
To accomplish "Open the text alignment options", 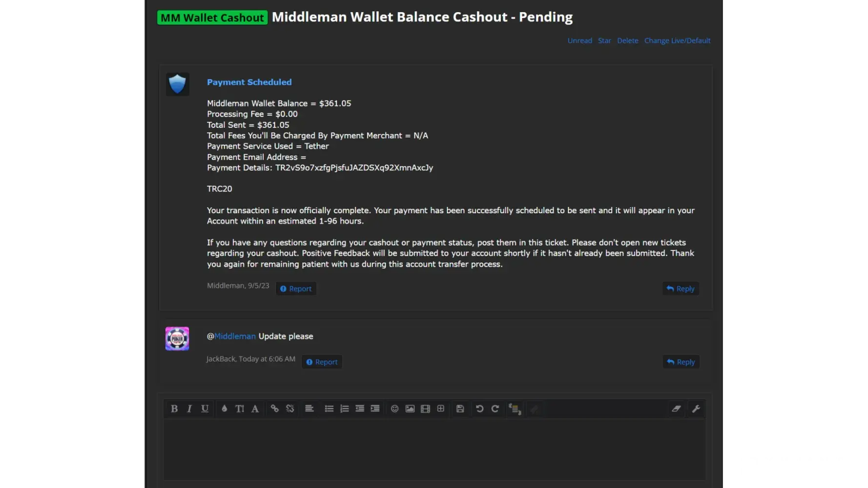I will pyautogui.click(x=310, y=409).
